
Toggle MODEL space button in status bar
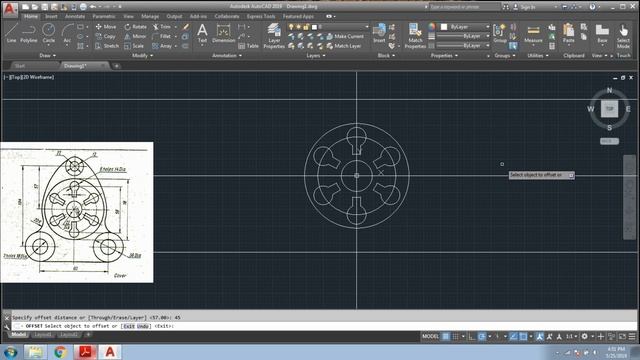[x=430, y=336]
